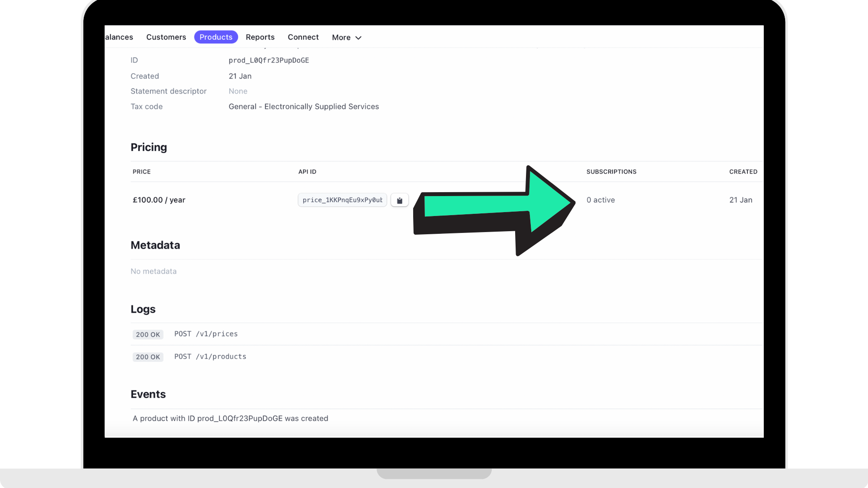
Task: Select the Products tab
Action: tap(216, 37)
